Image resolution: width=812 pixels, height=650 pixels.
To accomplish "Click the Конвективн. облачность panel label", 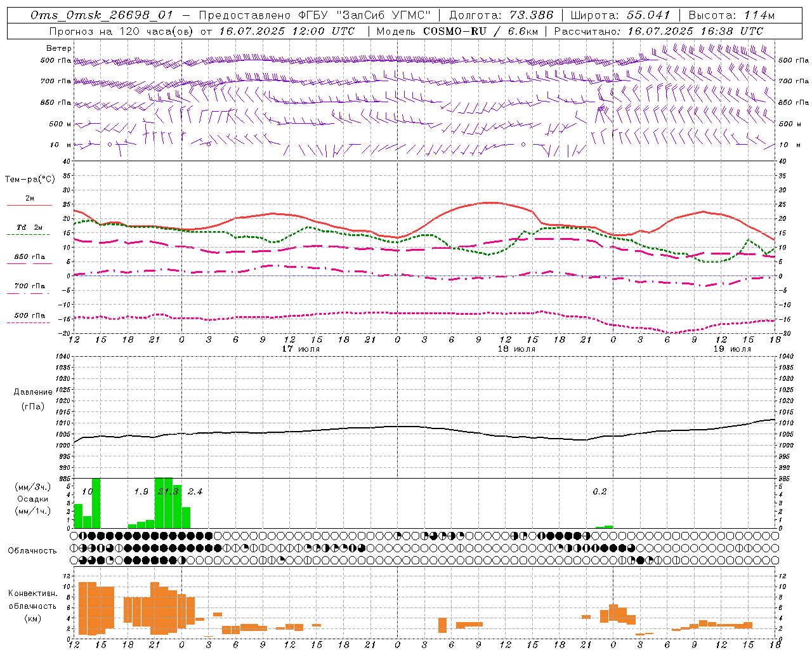I will 32,600.
